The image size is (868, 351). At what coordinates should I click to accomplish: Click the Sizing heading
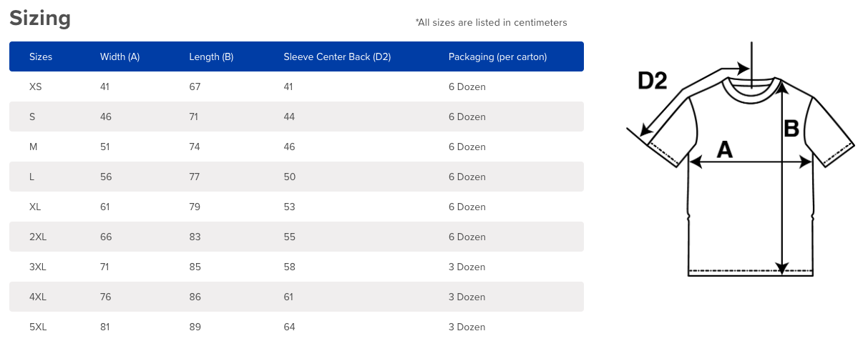pyautogui.click(x=40, y=18)
